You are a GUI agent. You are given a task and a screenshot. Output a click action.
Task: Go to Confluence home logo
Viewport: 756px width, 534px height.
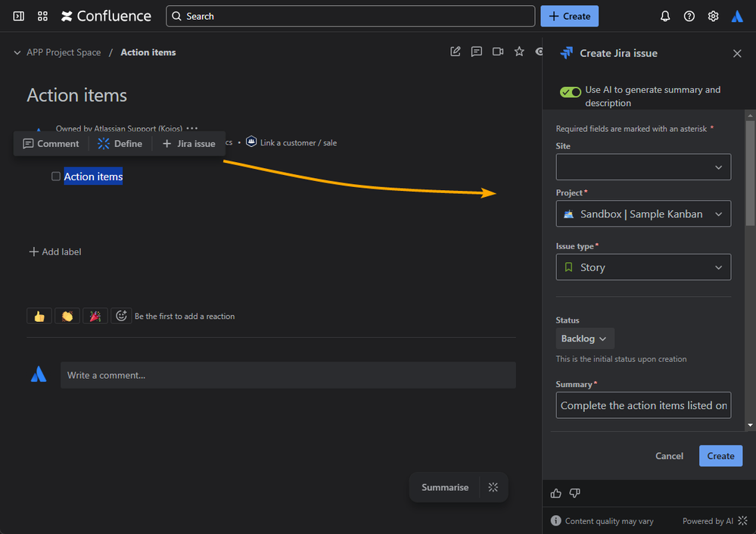tap(106, 17)
